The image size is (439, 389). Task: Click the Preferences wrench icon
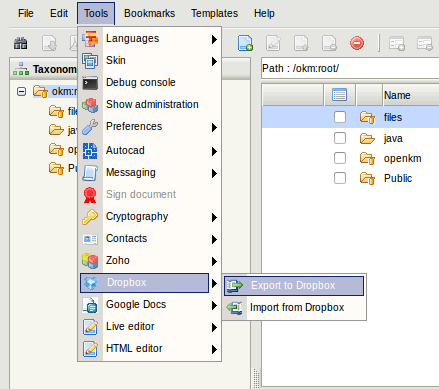pyautogui.click(x=90, y=127)
